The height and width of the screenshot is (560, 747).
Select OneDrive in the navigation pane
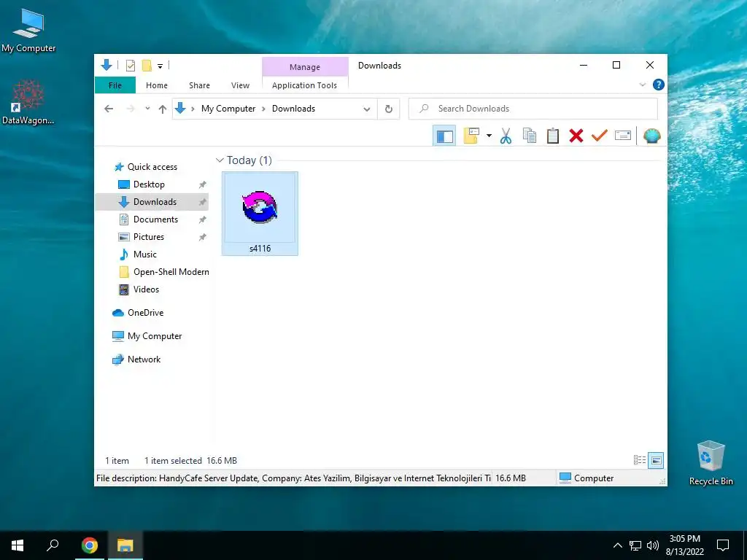tap(145, 313)
